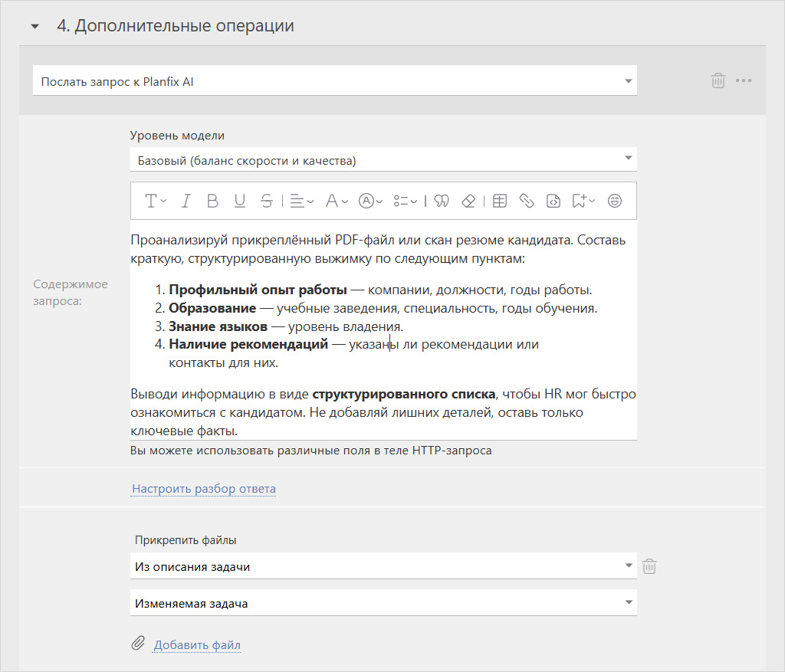Attach a file via the paperclip icon
This screenshot has height=672, width=785.
coord(138,644)
